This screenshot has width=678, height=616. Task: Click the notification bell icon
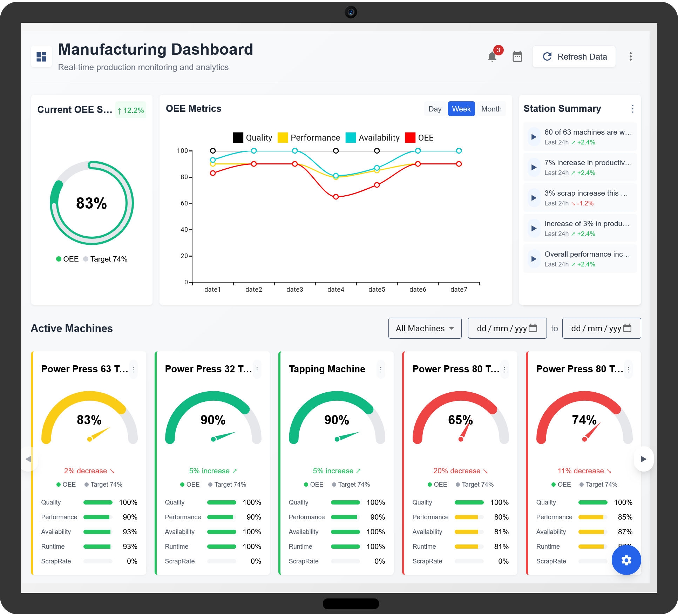[492, 56]
